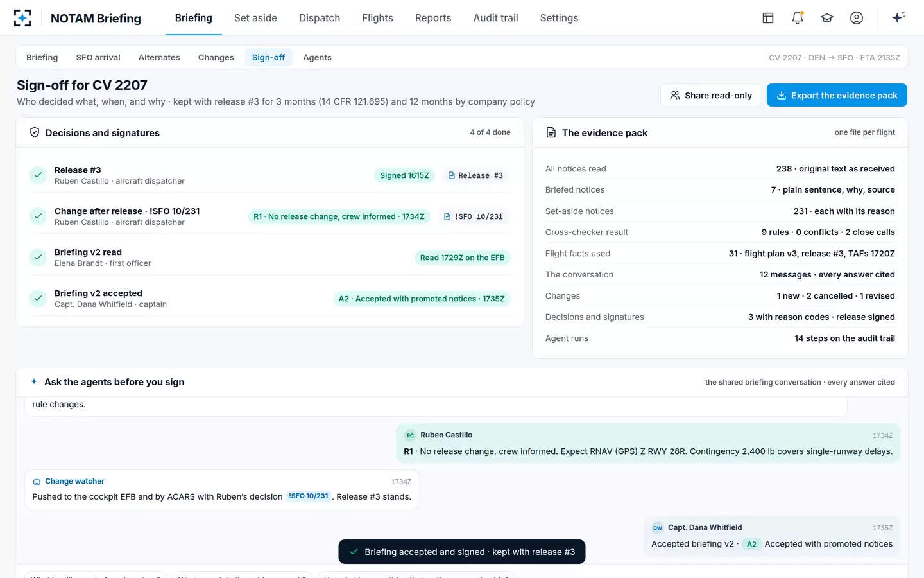Open the Release #3 document chip
Screen dimensions: 924x578
[475, 175]
